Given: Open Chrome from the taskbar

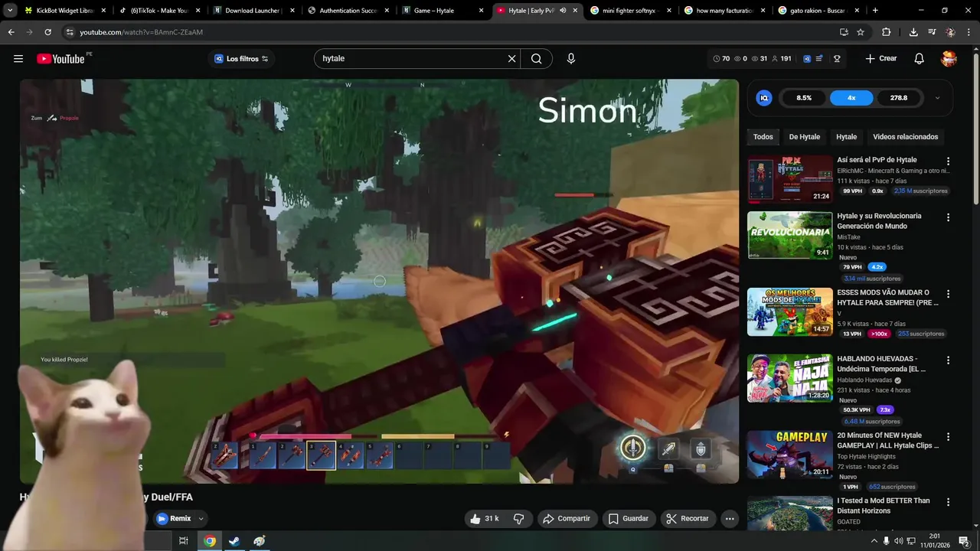Looking at the screenshot, I should click(x=210, y=541).
